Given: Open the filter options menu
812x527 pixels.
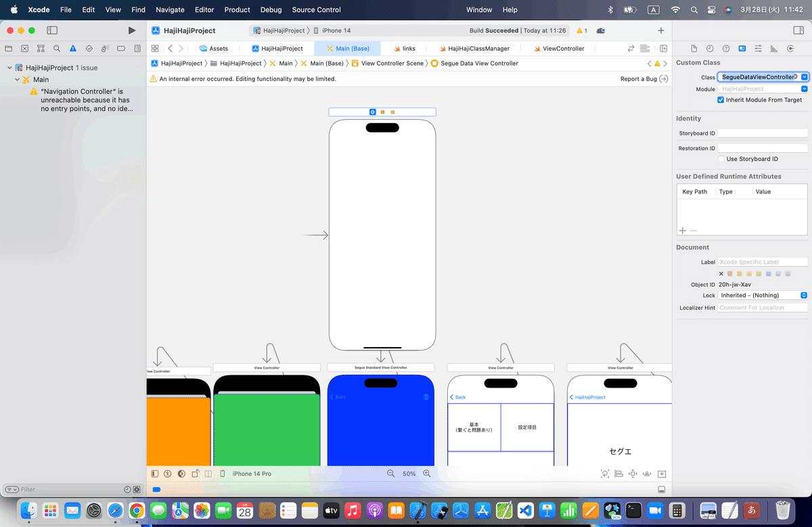Looking at the screenshot, I should (x=12, y=489).
